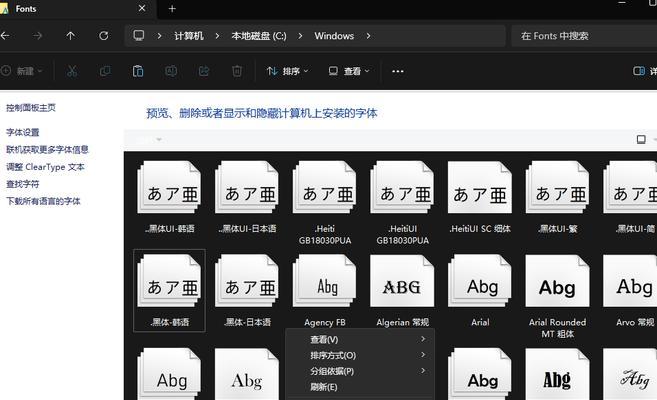Open 查看(V) in the context menu
The height and width of the screenshot is (400, 657).
(360, 339)
